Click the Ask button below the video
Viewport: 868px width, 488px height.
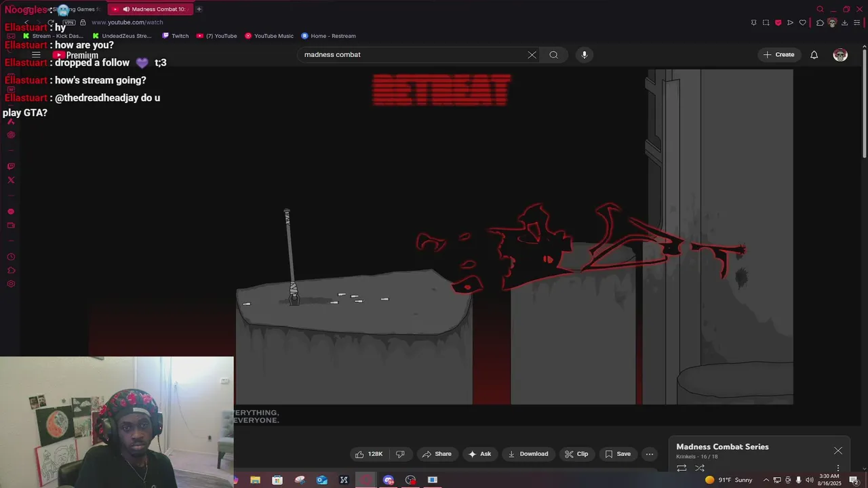(x=479, y=454)
